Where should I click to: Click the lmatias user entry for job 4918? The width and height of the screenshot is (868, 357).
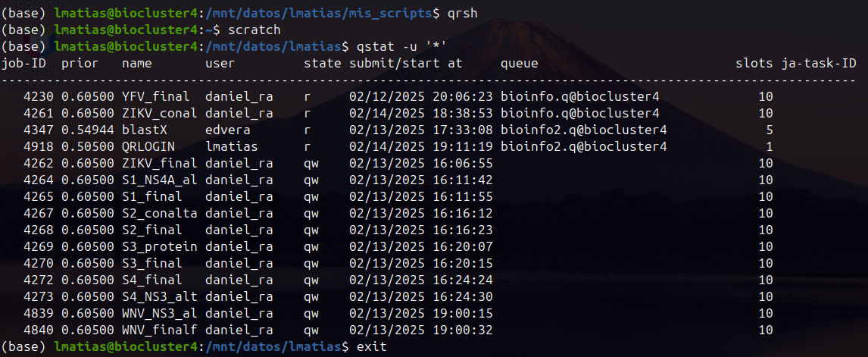232,147
